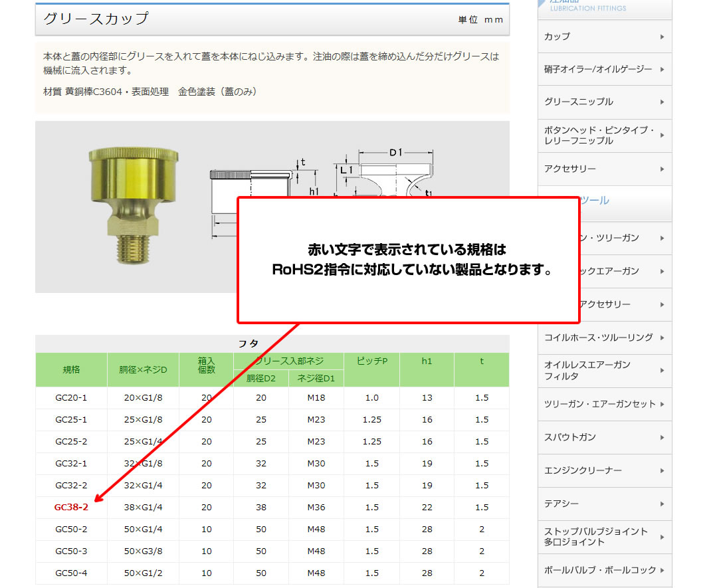Click the D1 dimension technical drawing
This screenshot has width=713, height=588.
pyautogui.click(x=384, y=173)
